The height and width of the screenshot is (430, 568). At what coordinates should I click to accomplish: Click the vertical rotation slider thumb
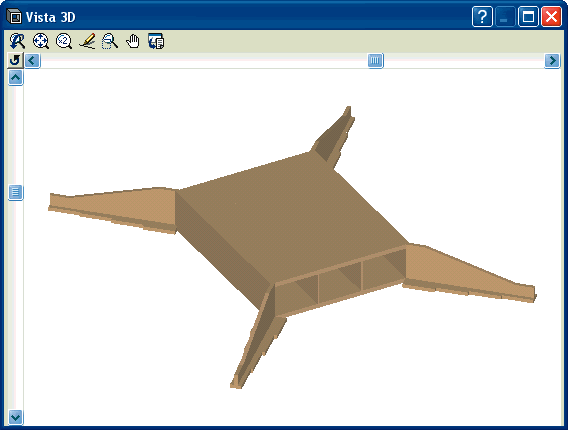pos(16,192)
